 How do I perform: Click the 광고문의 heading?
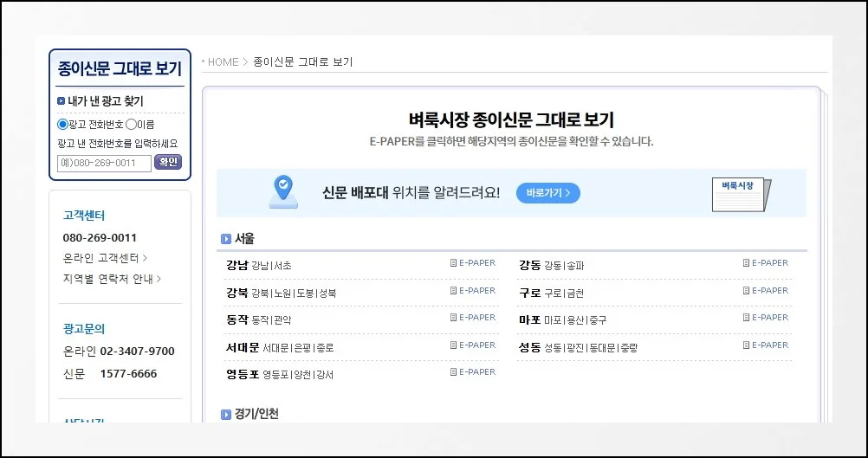pos(83,329)
